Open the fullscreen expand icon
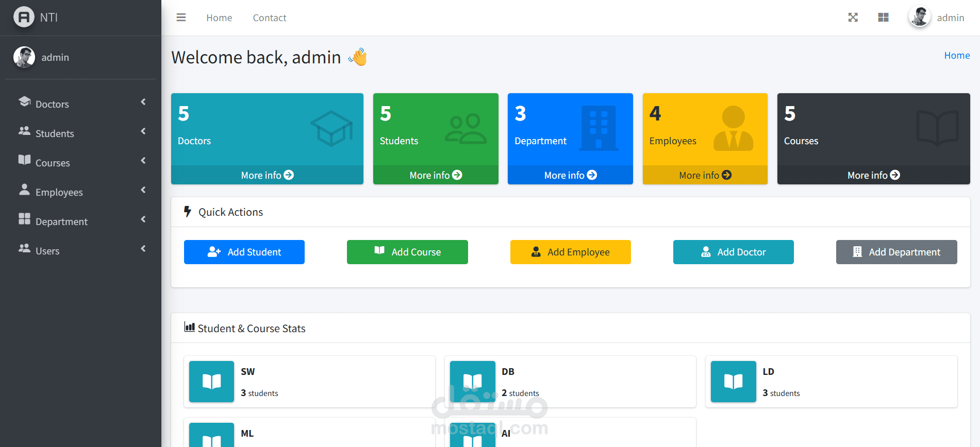Image resolution: width=980 pixels, height=447 pixels. click(x=853, y=18)
